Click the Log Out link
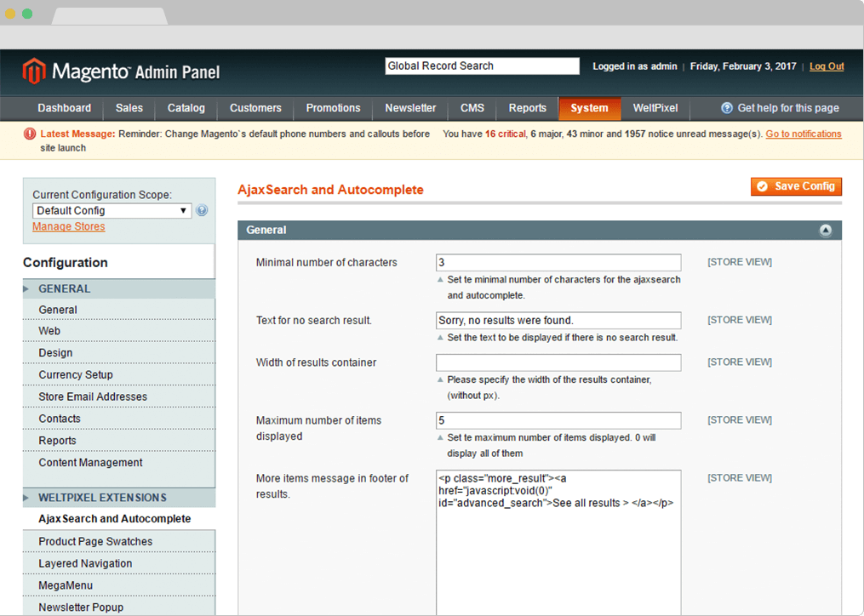Image resolution: width=864 pixels, height=616 pixels. pyautogui.click(x=827, y=66)
